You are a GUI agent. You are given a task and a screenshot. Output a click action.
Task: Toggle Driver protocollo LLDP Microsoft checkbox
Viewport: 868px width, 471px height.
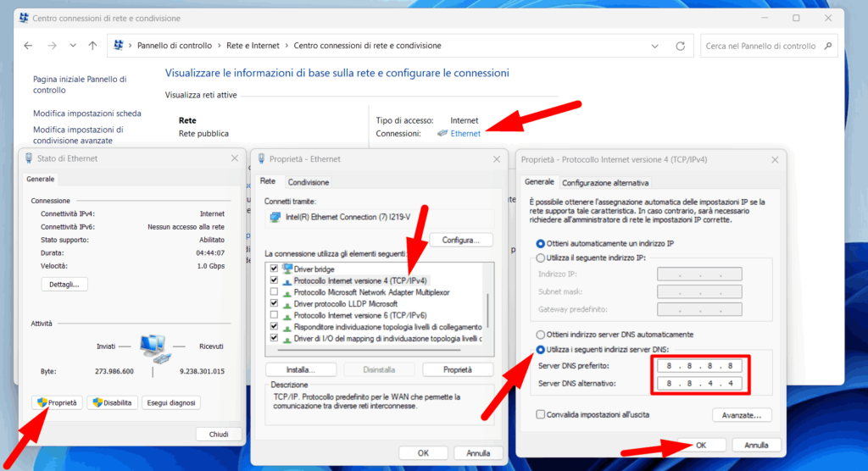274,303
